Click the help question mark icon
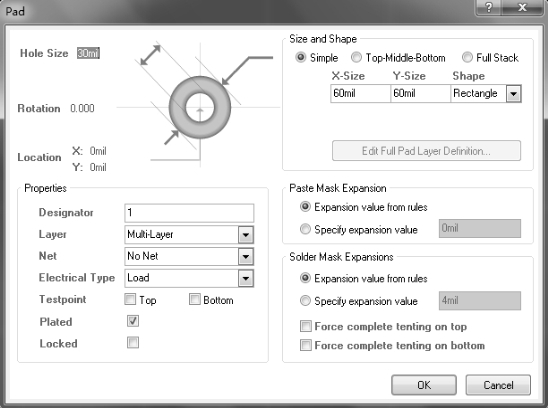Image resolution: width=548 pixels, height=408 pixels. (489, 7)
